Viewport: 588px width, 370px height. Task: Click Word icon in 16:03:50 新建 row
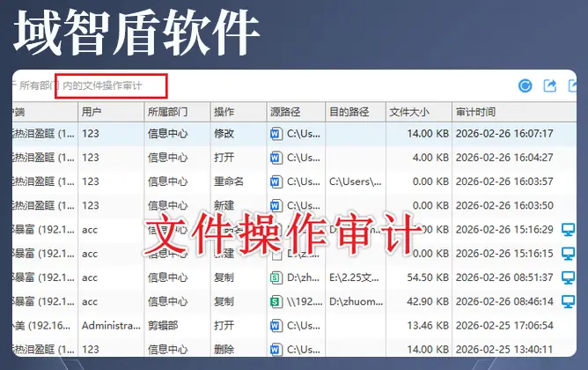[276, 205]
